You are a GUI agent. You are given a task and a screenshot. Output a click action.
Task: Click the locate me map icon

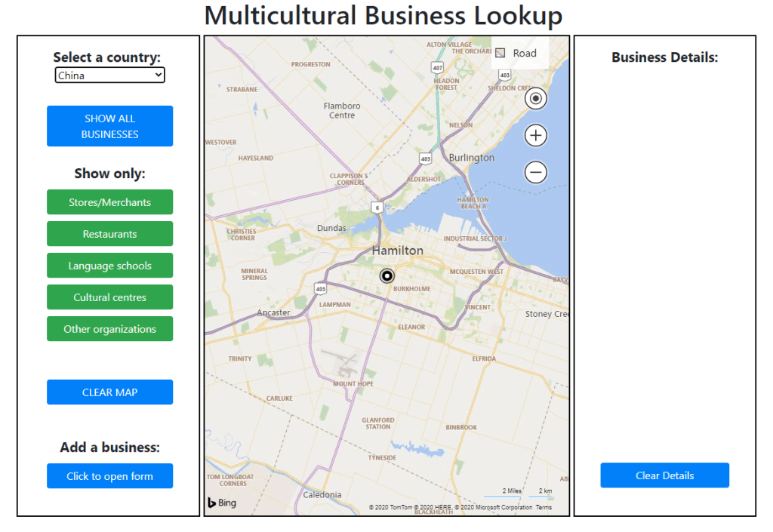(536, 98)
